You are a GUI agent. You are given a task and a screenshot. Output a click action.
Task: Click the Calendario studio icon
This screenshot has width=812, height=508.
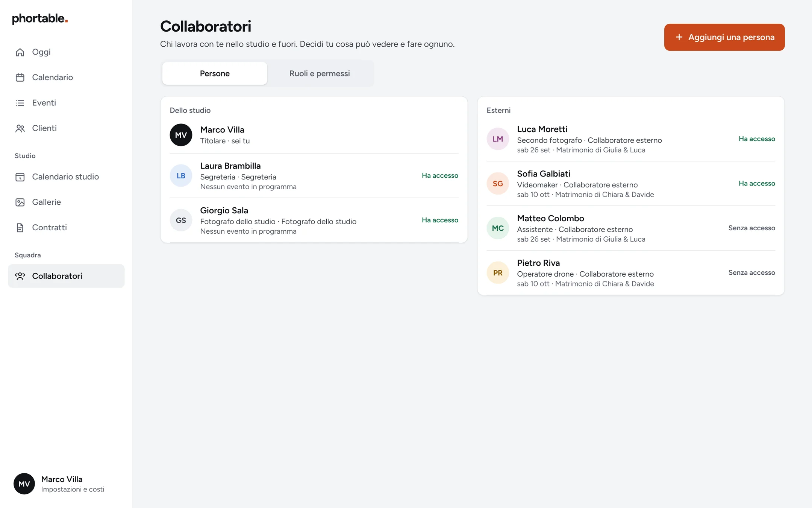pos(20,177)
